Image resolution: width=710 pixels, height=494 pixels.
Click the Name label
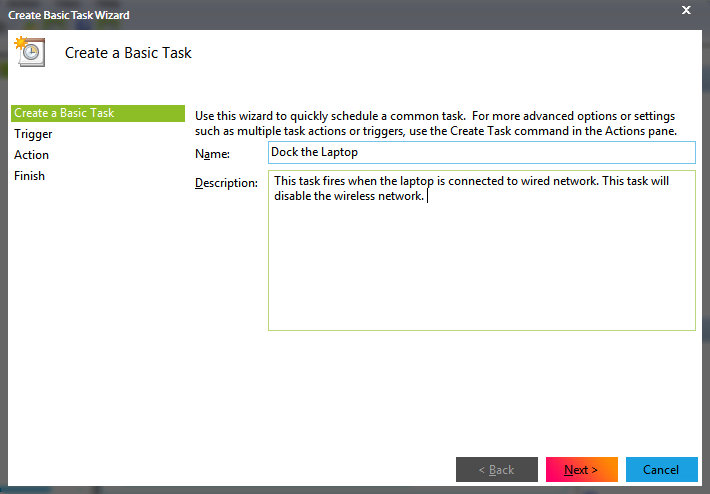(x=212, y=153)
